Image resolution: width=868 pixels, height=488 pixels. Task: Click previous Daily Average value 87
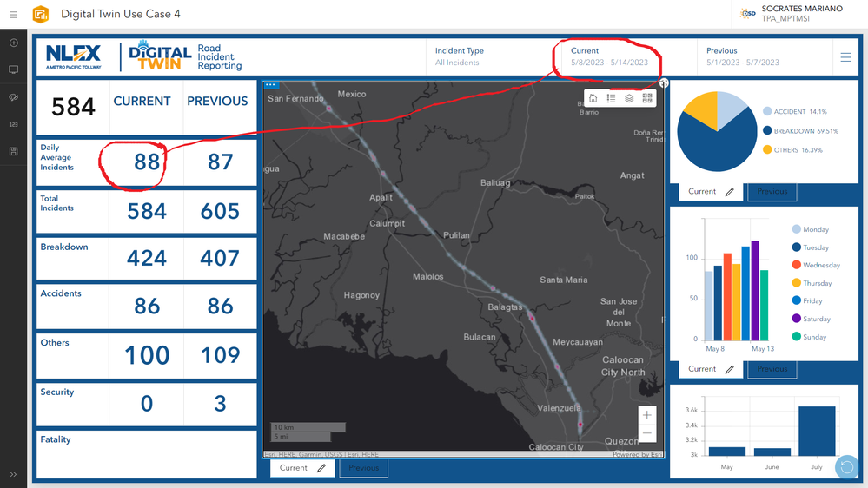click(220, 162)
